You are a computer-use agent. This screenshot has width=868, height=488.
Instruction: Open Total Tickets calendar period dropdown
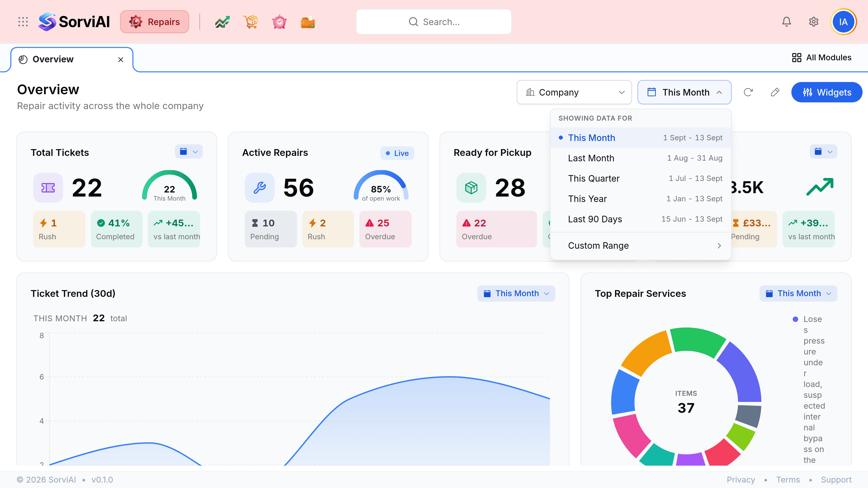tap(189, 152)
